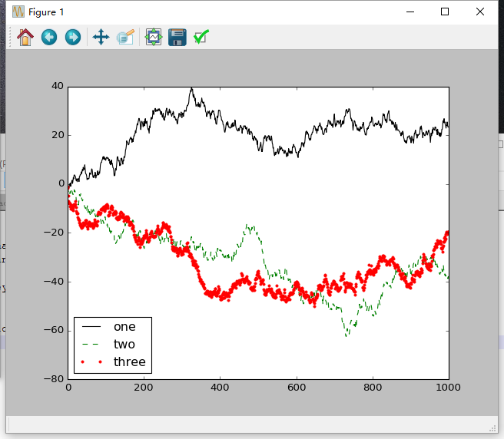Maximize the Figure 1 window
This screenshot has height=439, width=504.
(445, 12)
